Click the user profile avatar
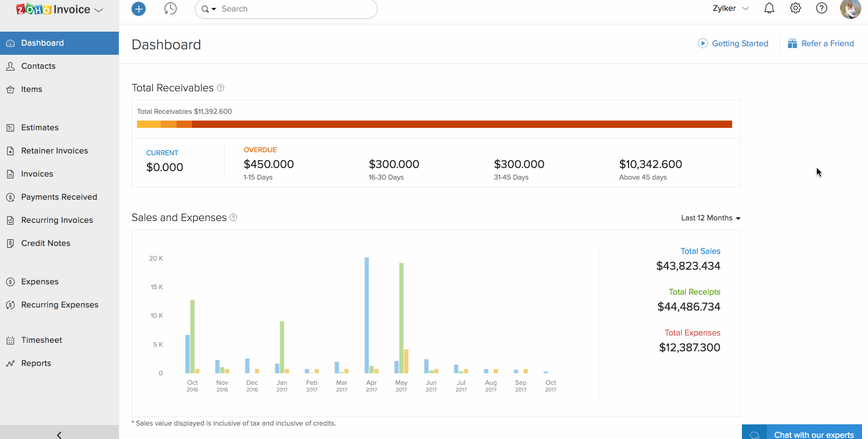 point(850,9)
